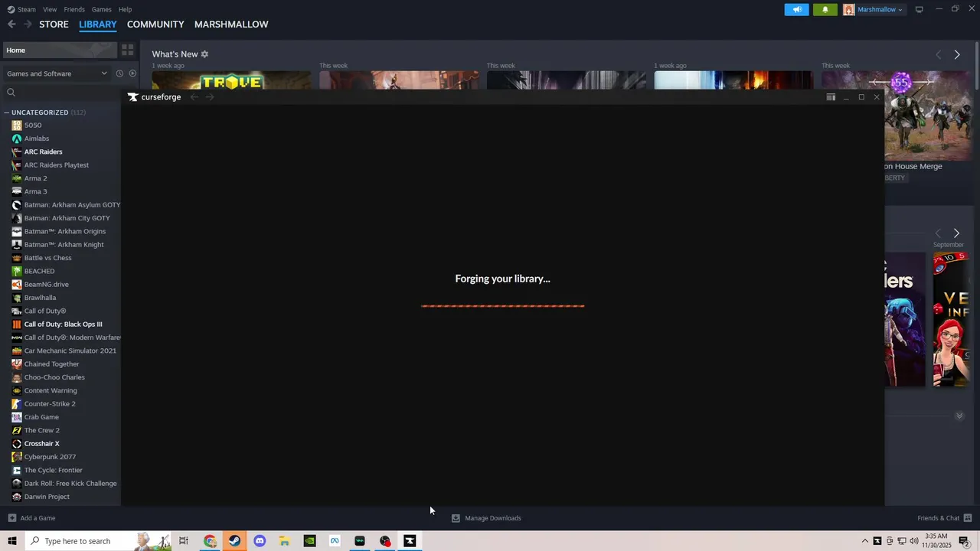The image size is (980, 551).
Task: Open What's New settings gear
Action: [204, 54]
